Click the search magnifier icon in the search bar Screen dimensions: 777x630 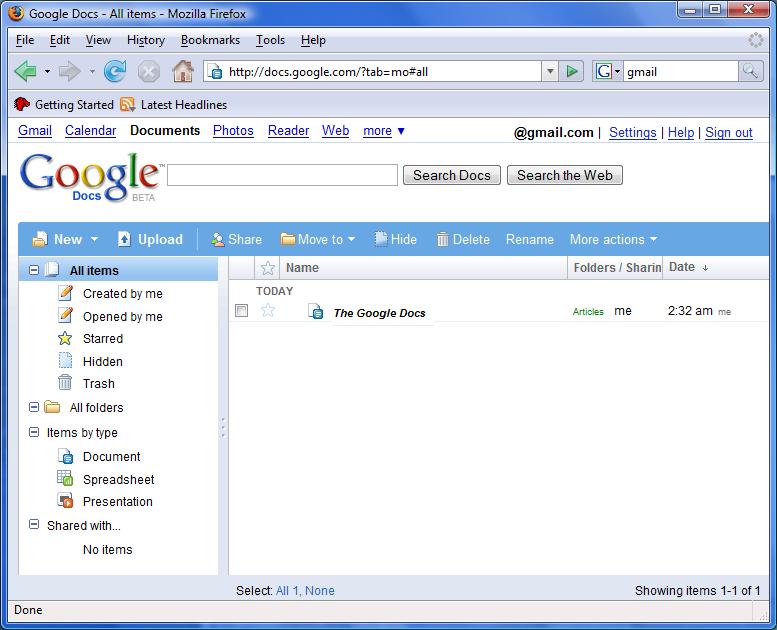coord(750,71)
